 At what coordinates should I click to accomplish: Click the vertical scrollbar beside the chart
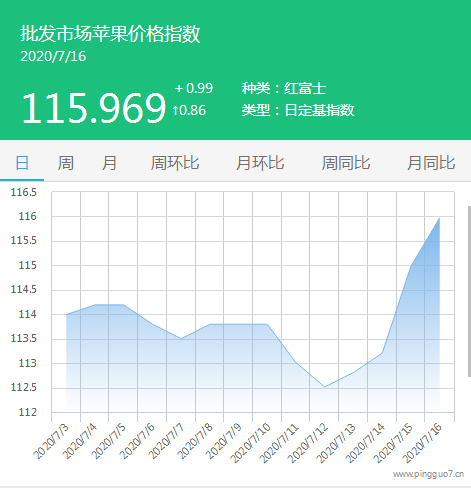(x=469, y=291)
